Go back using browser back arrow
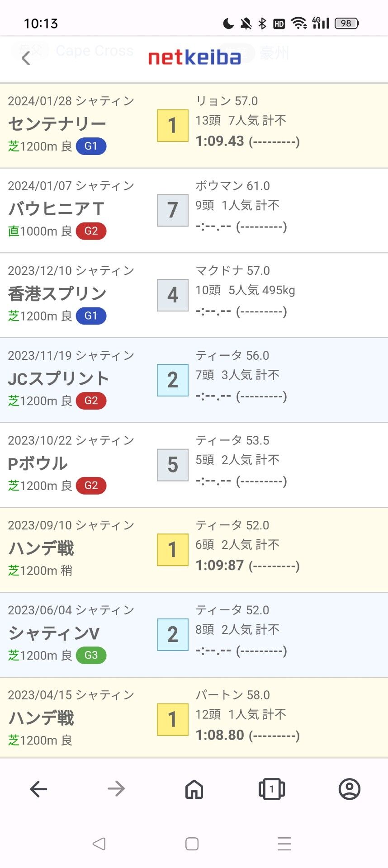Screen dimensions: 388x868 click(38, 789)
